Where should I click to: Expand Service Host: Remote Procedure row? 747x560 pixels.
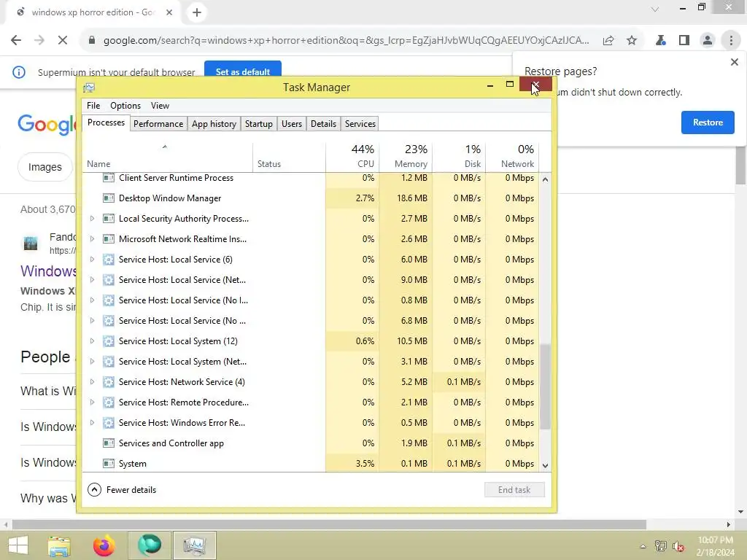(x=92, y=402)
